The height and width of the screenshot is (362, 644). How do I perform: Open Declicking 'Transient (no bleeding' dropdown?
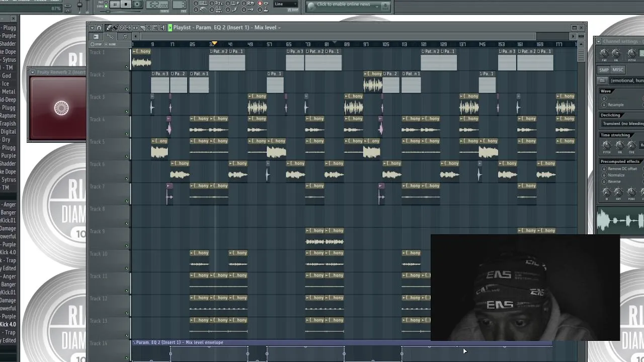click(623, 124)
